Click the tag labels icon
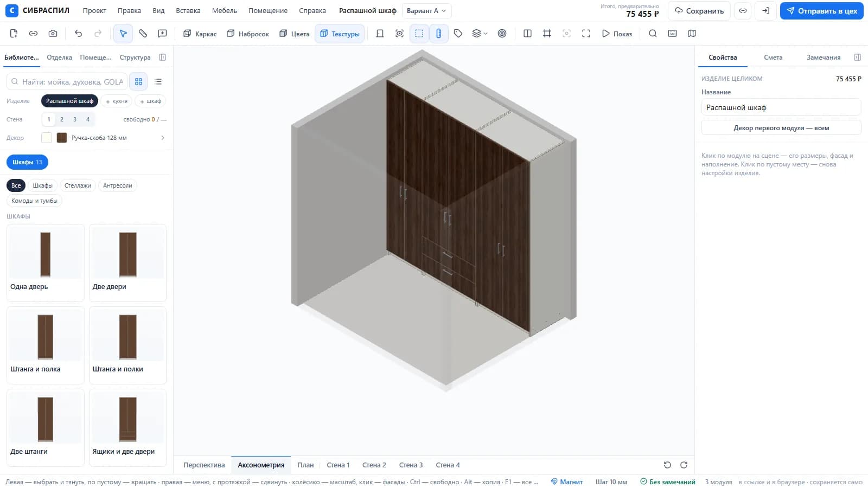The height and width of the screenshot is (488, 868). 458,34
